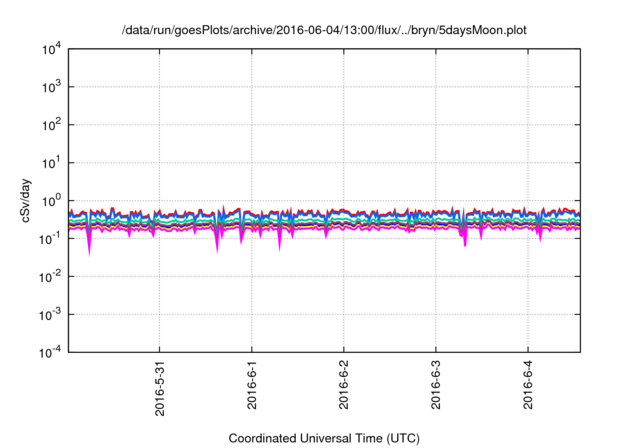
Task: Click the 2016-6-3 date tick label
Action: (x=436, y=384)
